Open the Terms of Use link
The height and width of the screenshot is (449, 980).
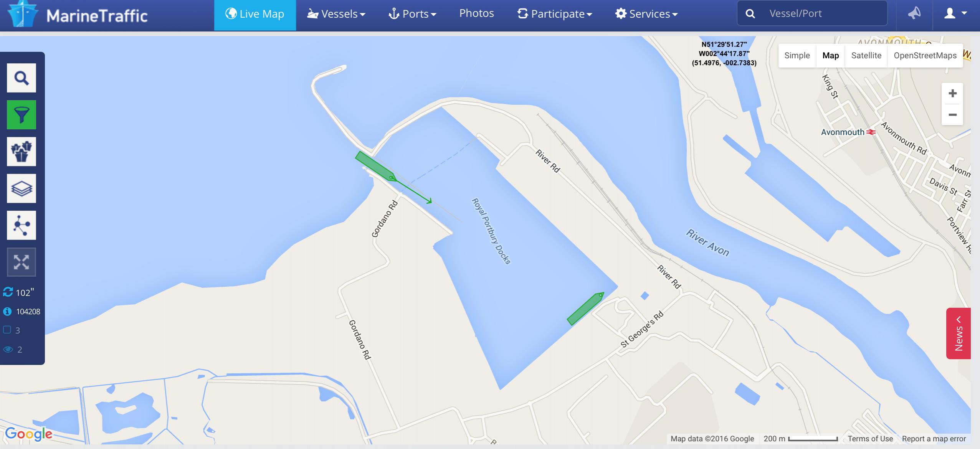(x=870, y=439)
